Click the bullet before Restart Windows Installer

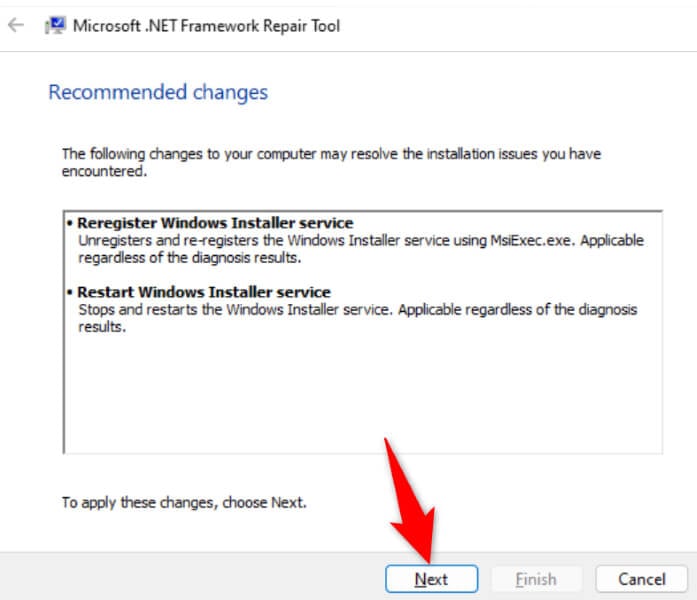pyautogui.click(x=70, y=292)
